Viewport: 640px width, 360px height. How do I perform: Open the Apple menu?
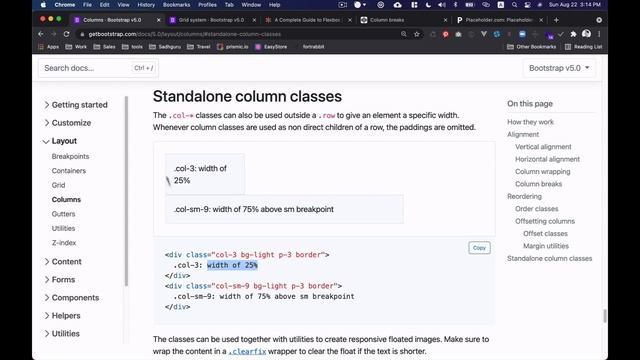click(43, 5)
